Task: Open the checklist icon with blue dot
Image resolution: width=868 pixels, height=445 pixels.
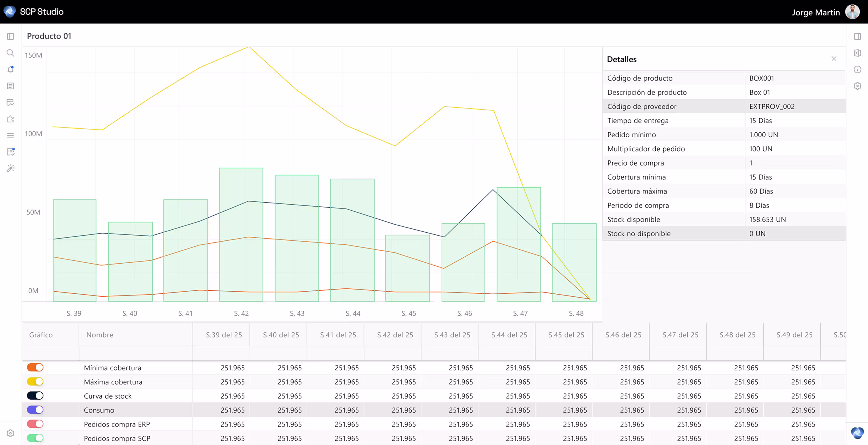Action: 10,152
